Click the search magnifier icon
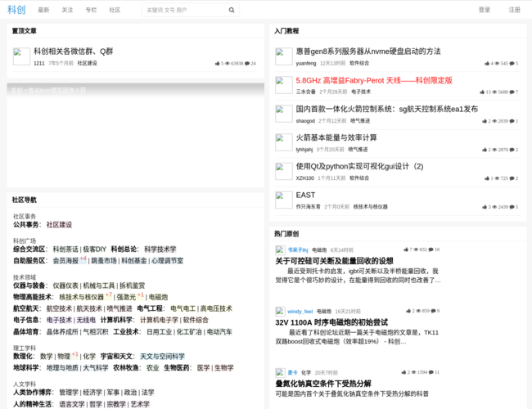532x409 pixels. tap(232, 10)
